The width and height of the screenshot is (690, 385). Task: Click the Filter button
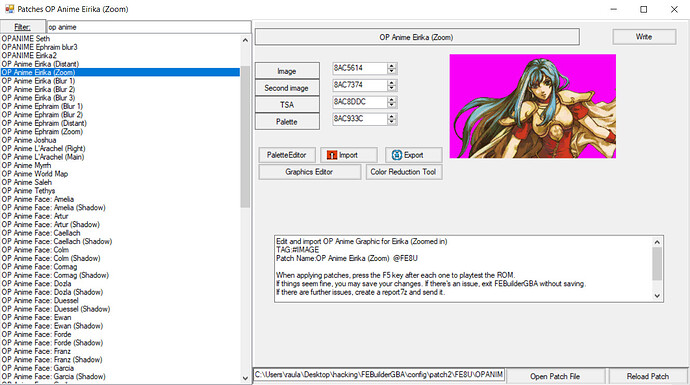click(22, 27)
